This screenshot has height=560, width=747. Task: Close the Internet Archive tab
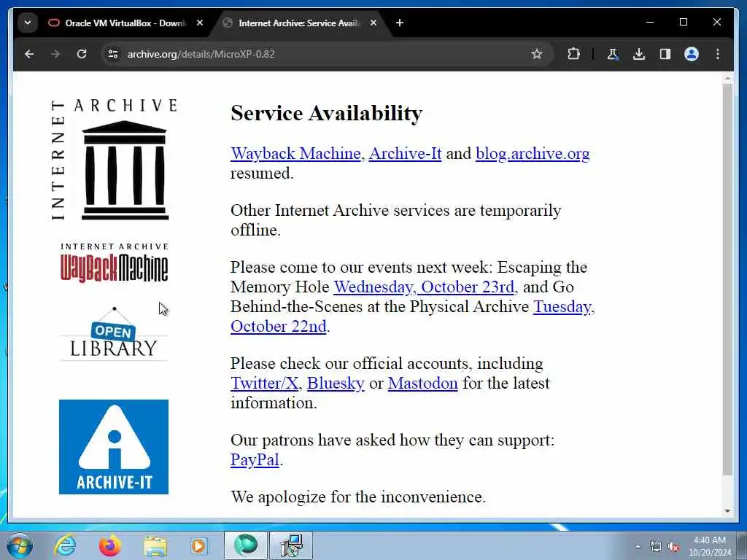373,23
